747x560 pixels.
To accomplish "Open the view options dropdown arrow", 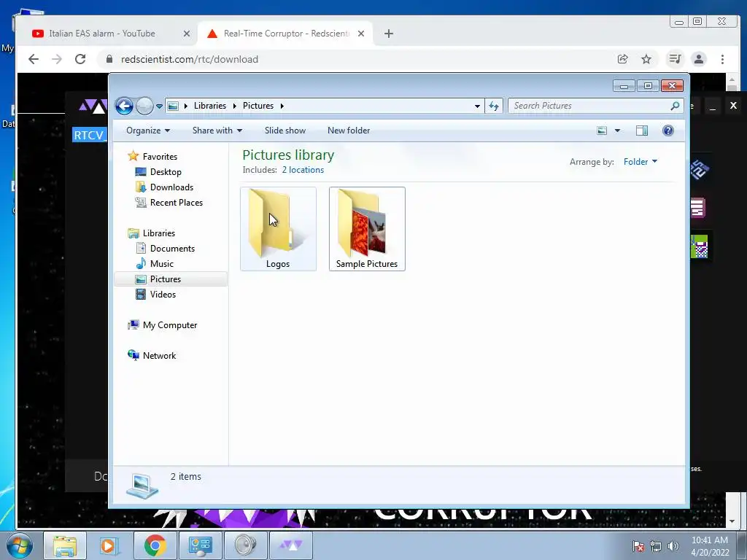I will click(617, 131).
